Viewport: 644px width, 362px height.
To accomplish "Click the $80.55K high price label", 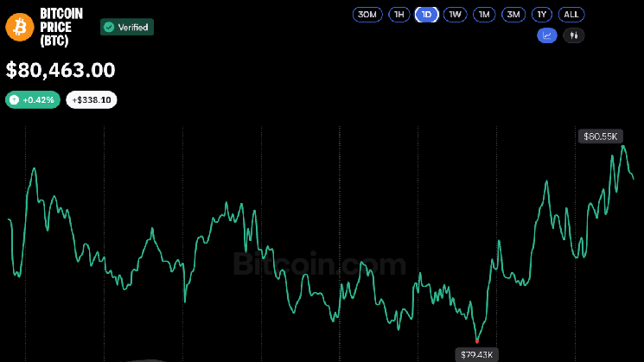I will click(x=601, y=137).
